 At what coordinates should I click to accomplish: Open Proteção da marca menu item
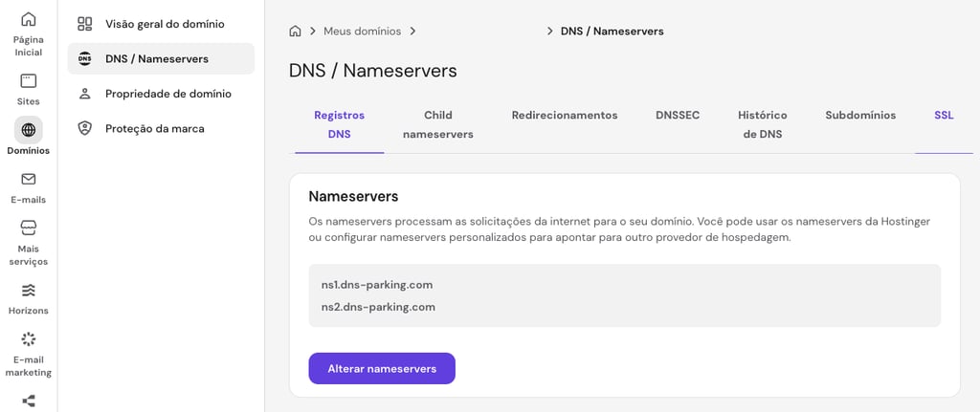[161, 129]
